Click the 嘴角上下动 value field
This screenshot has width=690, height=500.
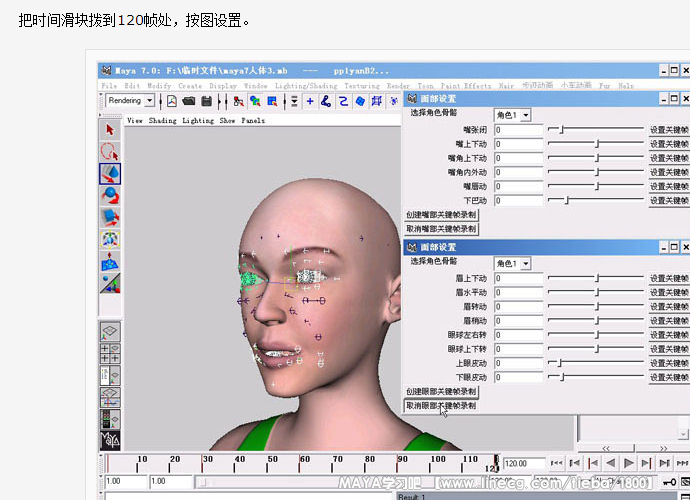[518, 158]
